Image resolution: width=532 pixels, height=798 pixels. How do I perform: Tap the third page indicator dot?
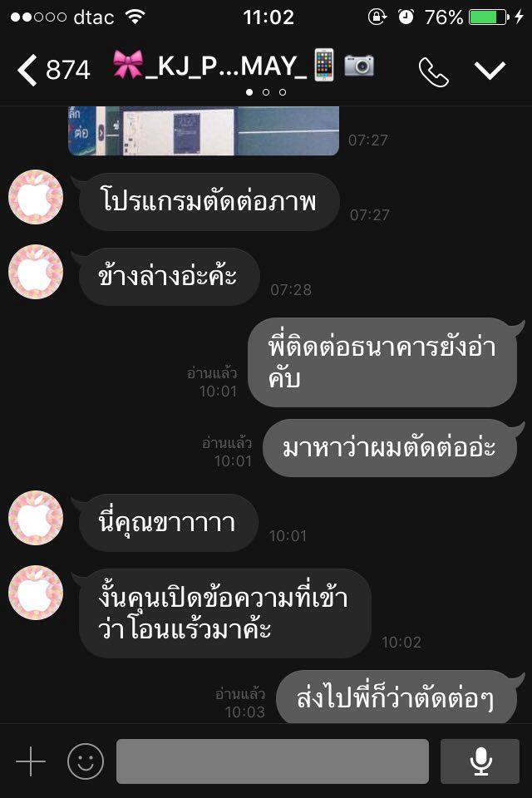click(283, 92)
